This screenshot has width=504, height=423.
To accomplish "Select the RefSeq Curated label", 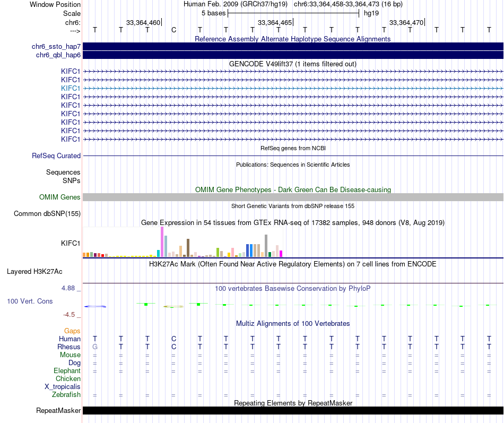I will click(x=56, y=156).
